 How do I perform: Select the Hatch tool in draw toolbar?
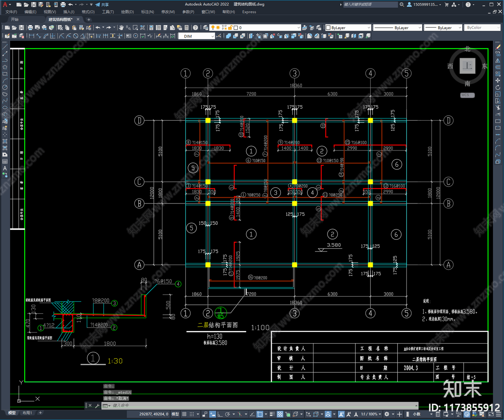[5, 141]
